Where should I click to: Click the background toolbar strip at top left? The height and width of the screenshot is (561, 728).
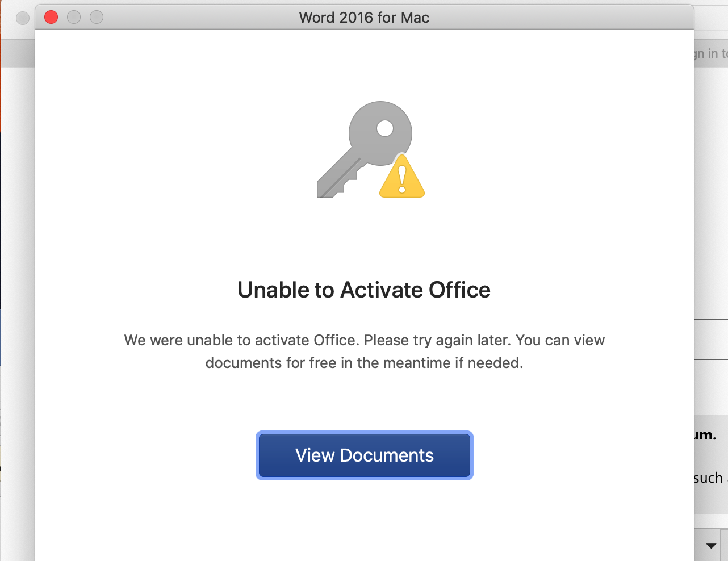click(x=18, y=54)
